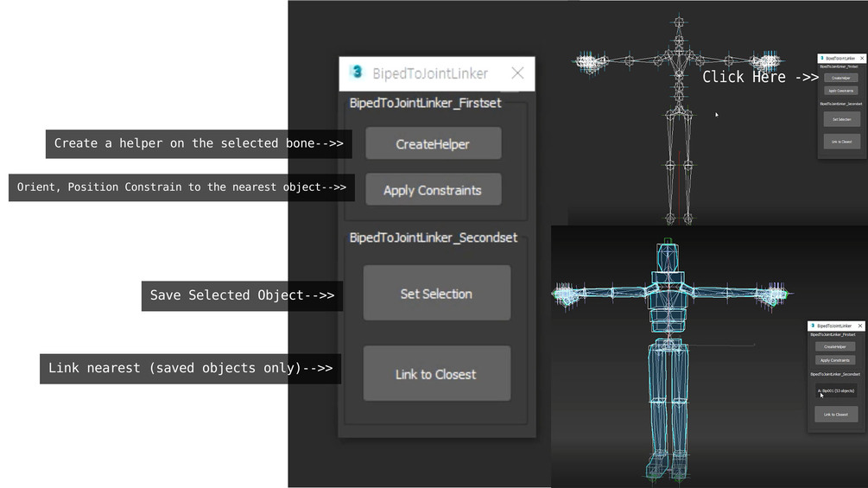This screenshot has height=488, width=868.
Task: Click Link to Closest in small dialog beside Click Here
Action: click(842, 142)
